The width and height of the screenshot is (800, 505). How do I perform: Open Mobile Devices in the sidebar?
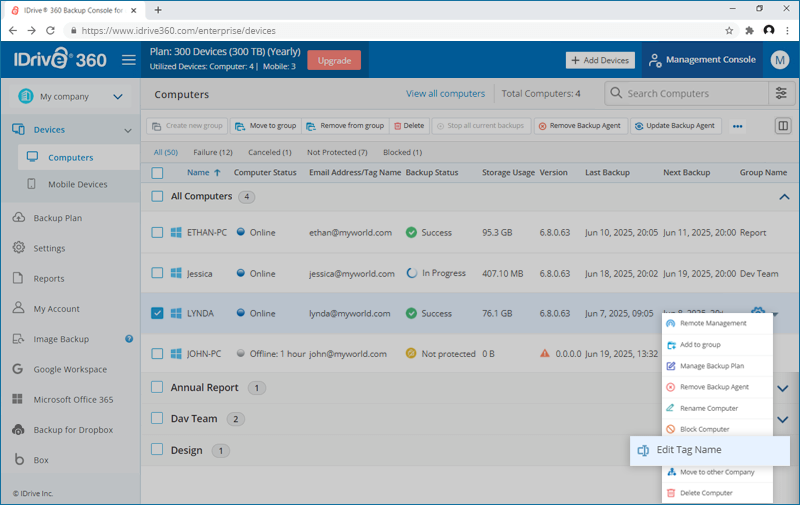tap(78, 184)
